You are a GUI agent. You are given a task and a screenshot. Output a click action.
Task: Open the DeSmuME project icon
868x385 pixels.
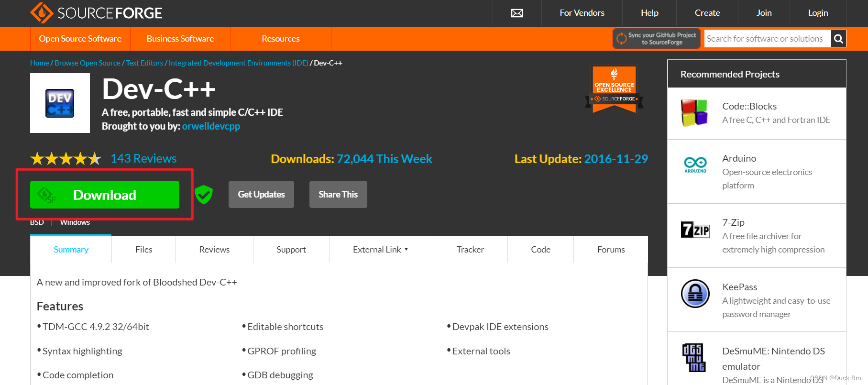[x=694, y=358]
